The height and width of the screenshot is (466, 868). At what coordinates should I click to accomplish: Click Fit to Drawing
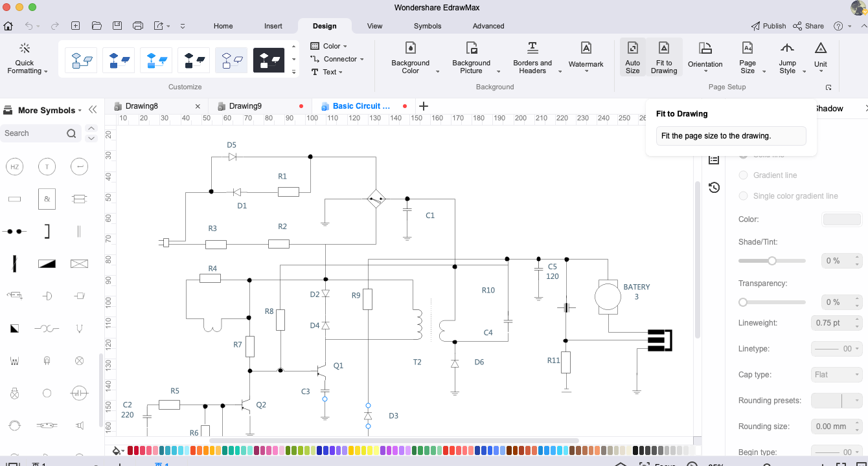click(664, 58)
